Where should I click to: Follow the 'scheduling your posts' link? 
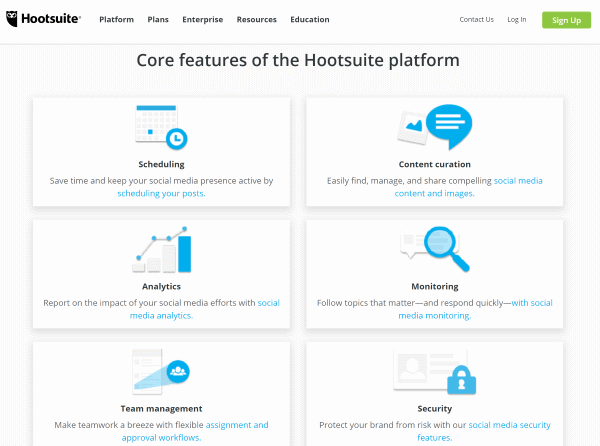point(161,194)
